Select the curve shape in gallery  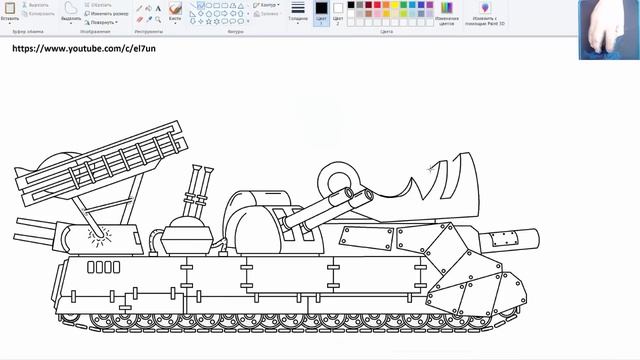(x=200, y=5)
